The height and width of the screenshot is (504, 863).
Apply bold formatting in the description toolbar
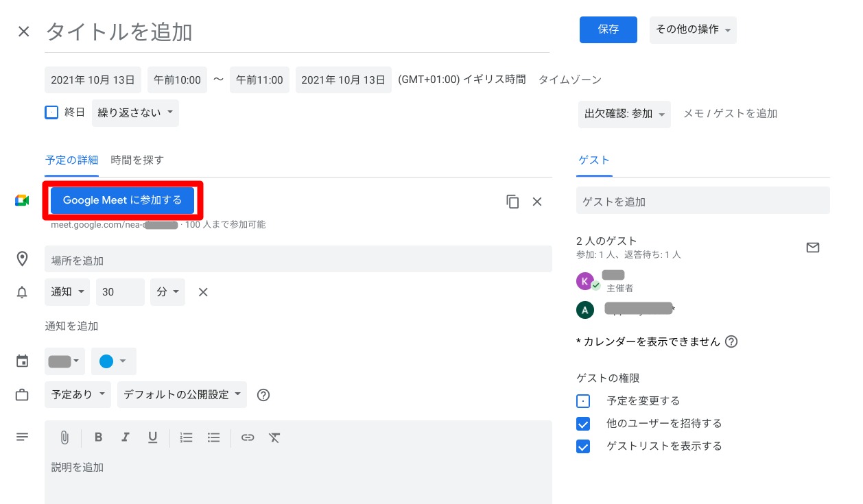[98, 437]
